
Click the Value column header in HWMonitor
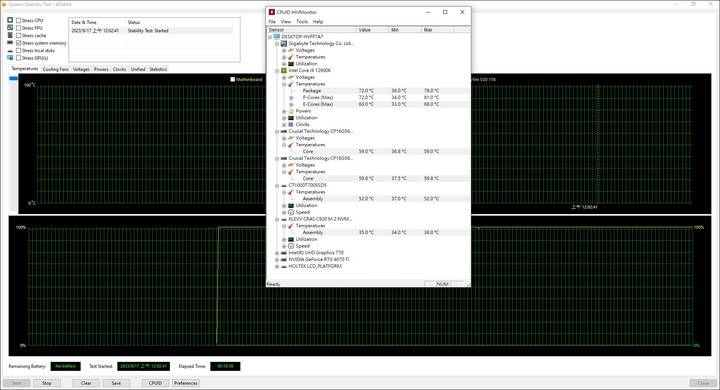tap(373, 29)
